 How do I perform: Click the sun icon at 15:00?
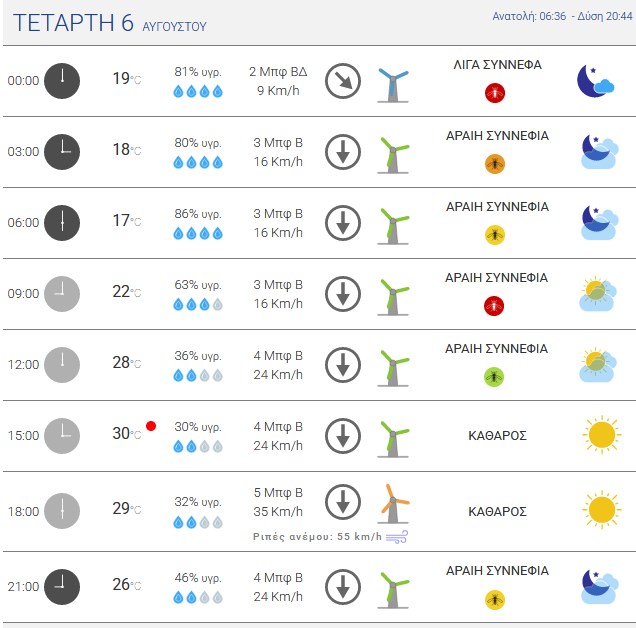click(x=602, y=434)
